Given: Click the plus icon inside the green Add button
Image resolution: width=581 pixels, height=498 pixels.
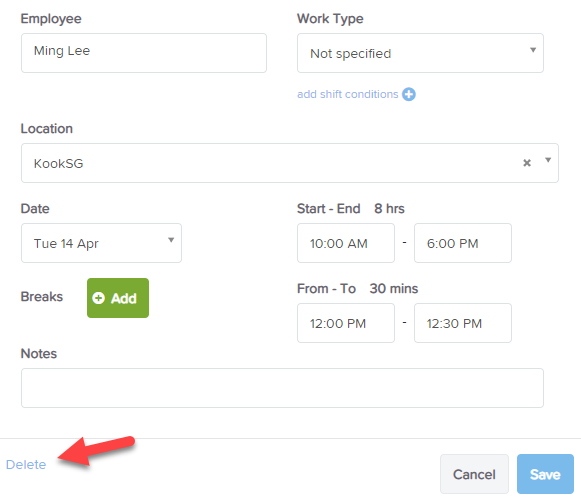Looking at the screenshot, I should pos(99,298).
